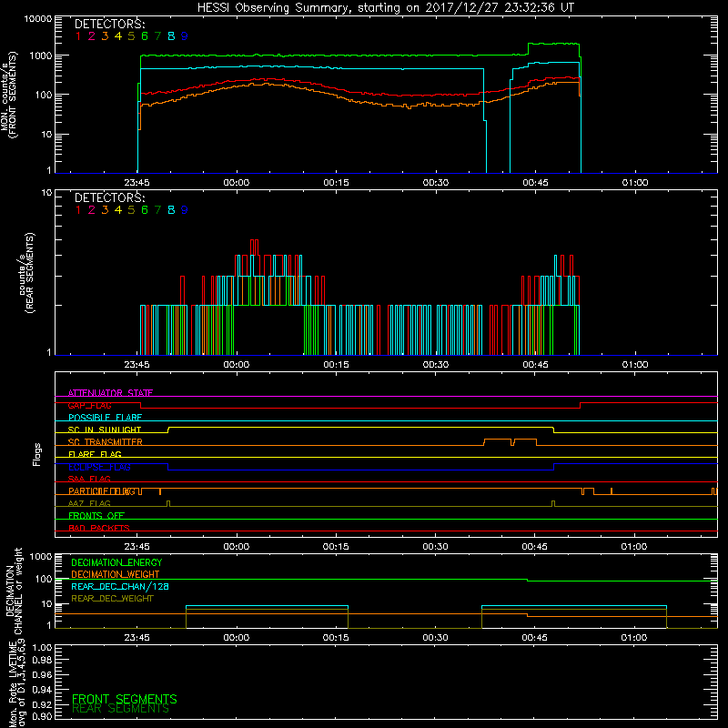Screen dimensions: 728x728
Task: Click the 00:30 tick under front segments plot
Action: [436, 183]
